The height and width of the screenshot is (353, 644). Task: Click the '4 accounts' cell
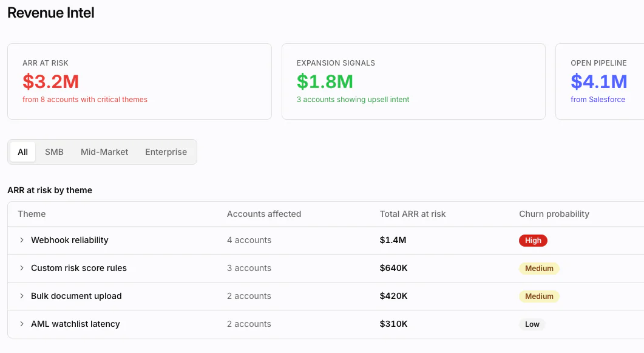(x=249, y=240)
